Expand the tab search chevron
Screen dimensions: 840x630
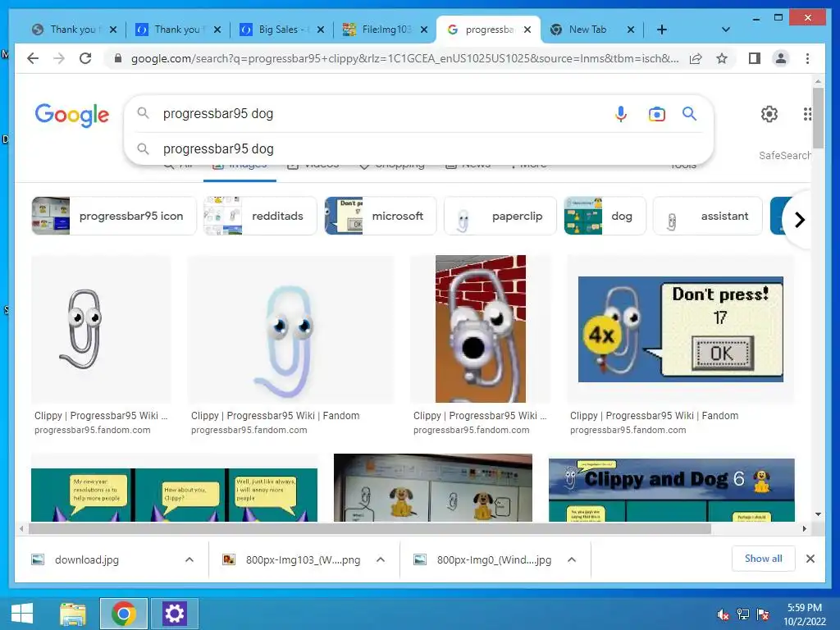pos(725,30)
